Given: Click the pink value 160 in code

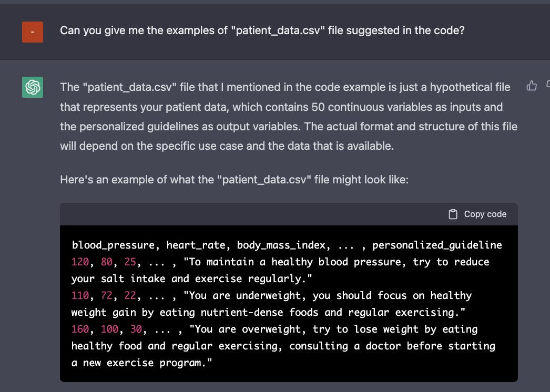Looking at the screenshot, I should pos(80,329).
